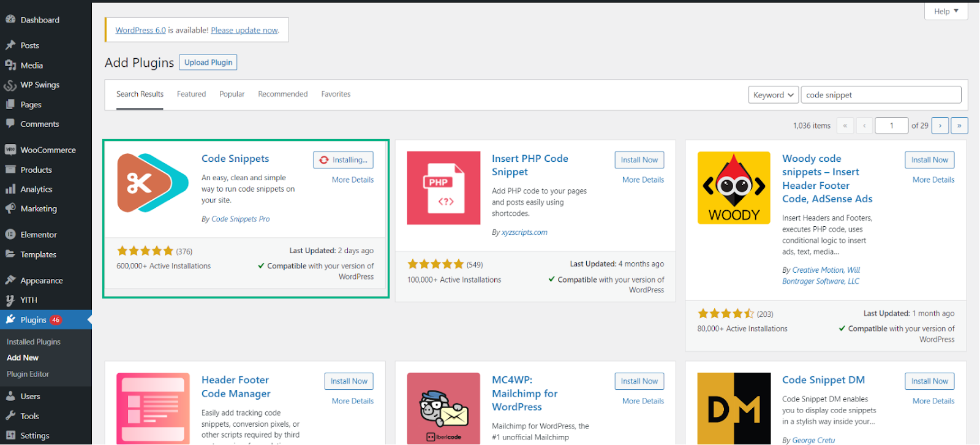Go to next page of results

click(x=940, y=126)
